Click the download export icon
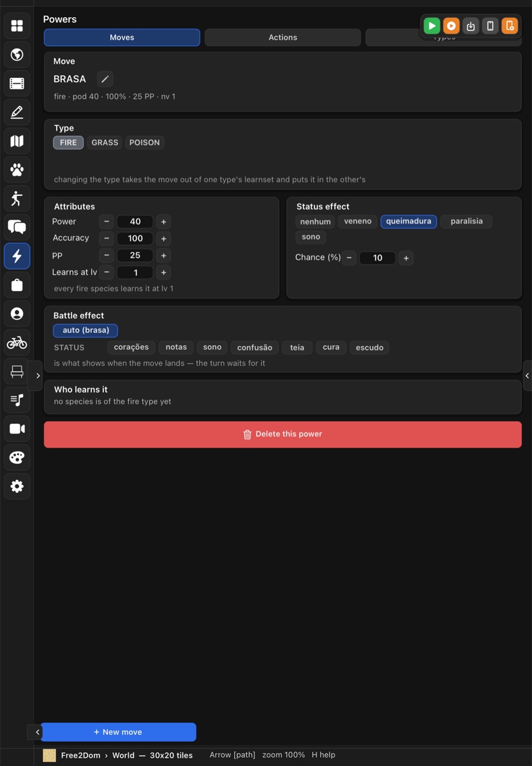Screen dimensions: 532x766 pos(471,26)
